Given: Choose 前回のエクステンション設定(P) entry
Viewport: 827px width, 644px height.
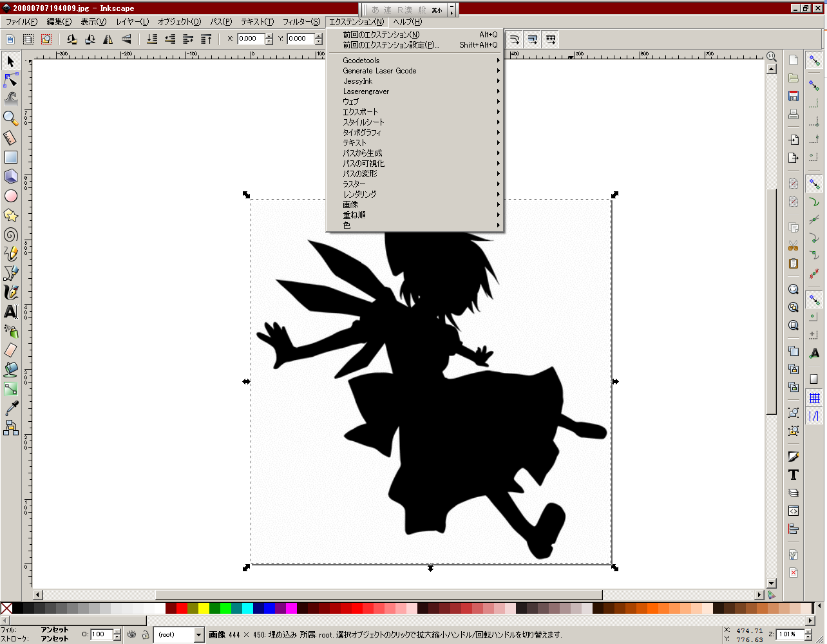Looking at the screenshot, I should pos(415,45).
